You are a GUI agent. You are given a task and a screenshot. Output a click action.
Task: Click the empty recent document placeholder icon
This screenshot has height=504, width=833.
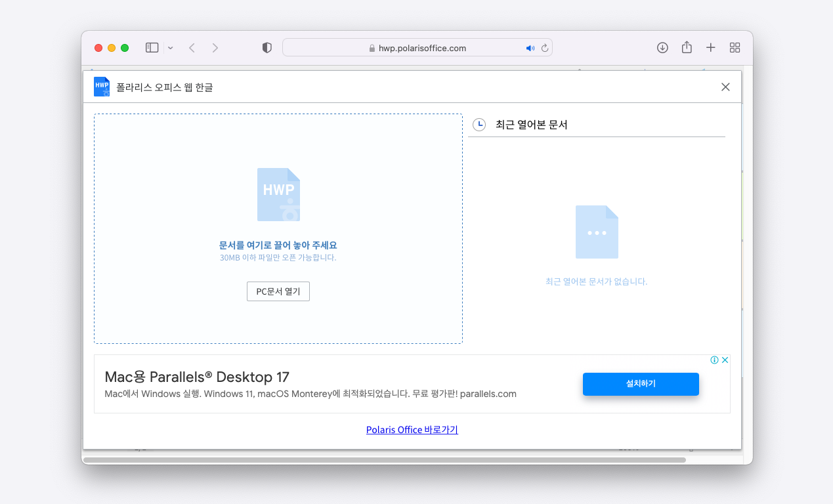click(x=597, y=232)
